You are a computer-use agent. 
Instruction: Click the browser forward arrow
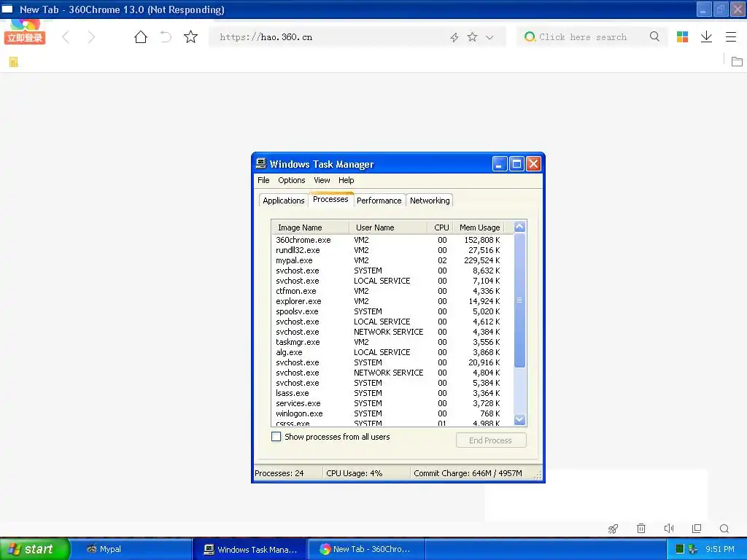[91, 37]
